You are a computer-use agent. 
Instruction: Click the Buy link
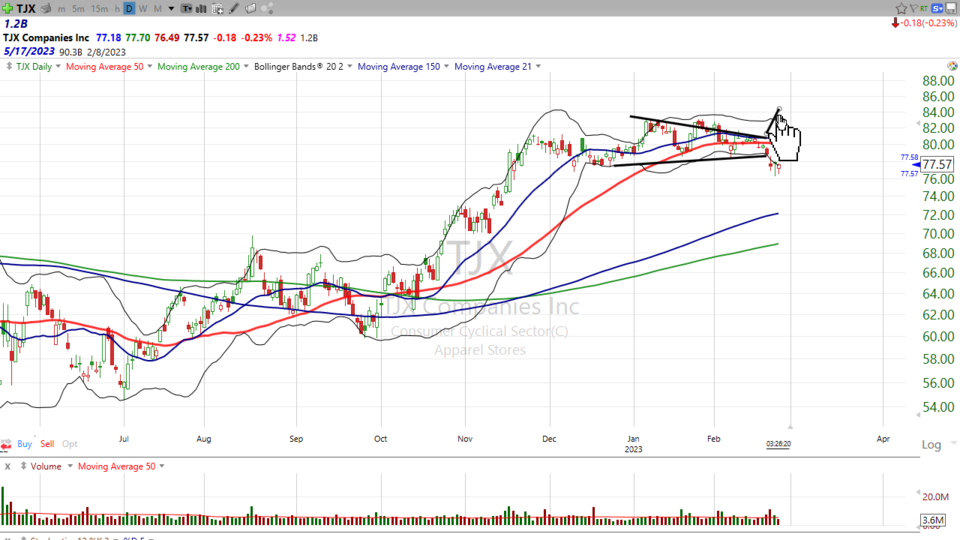click(24, 444)
